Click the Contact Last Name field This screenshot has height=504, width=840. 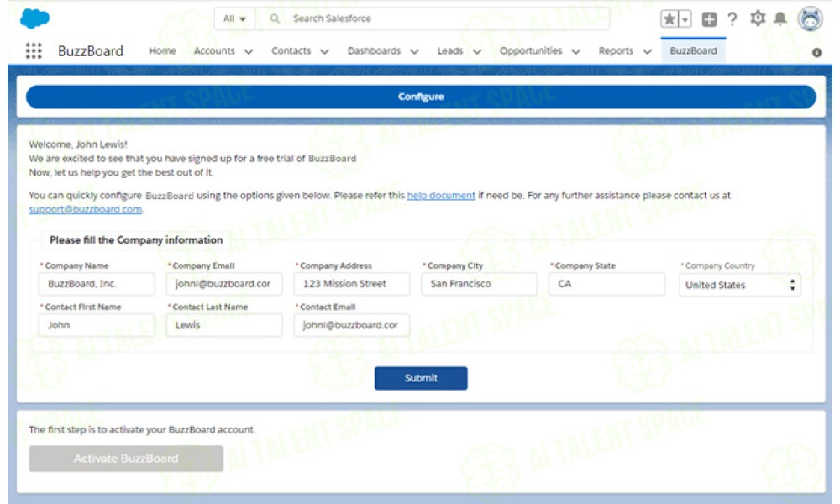tap(224, 325)
